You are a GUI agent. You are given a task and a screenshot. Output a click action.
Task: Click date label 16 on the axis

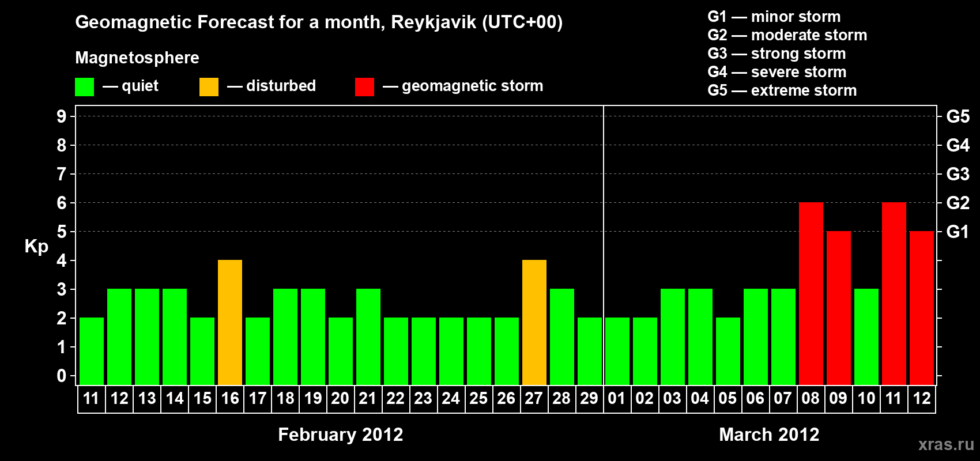pyautogui.click(x=230, y=398)
